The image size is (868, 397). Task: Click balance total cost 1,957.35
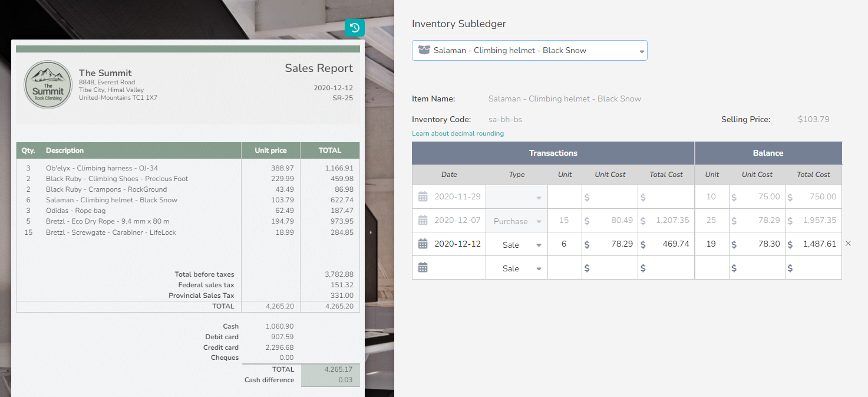(813, 221)
